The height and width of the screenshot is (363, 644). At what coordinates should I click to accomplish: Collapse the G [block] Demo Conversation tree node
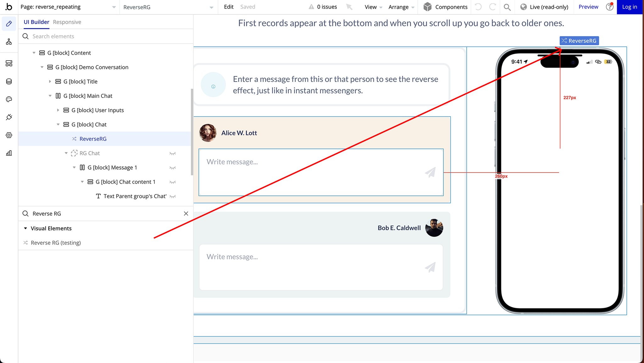(x=42, y=67)
